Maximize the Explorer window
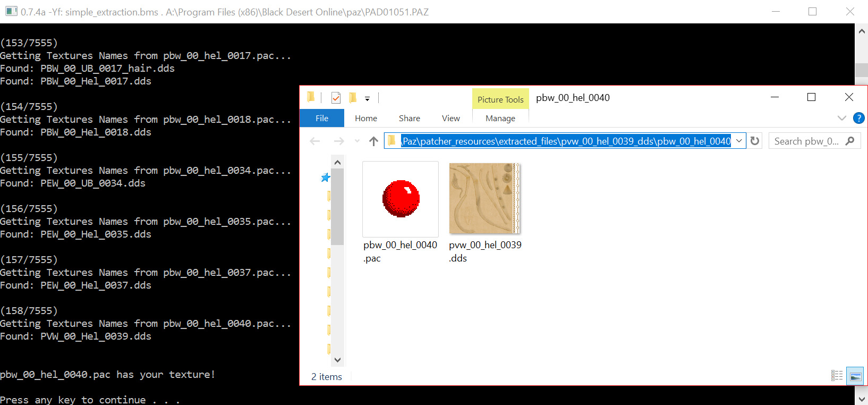Screen dimensions: 868x405 811,97
